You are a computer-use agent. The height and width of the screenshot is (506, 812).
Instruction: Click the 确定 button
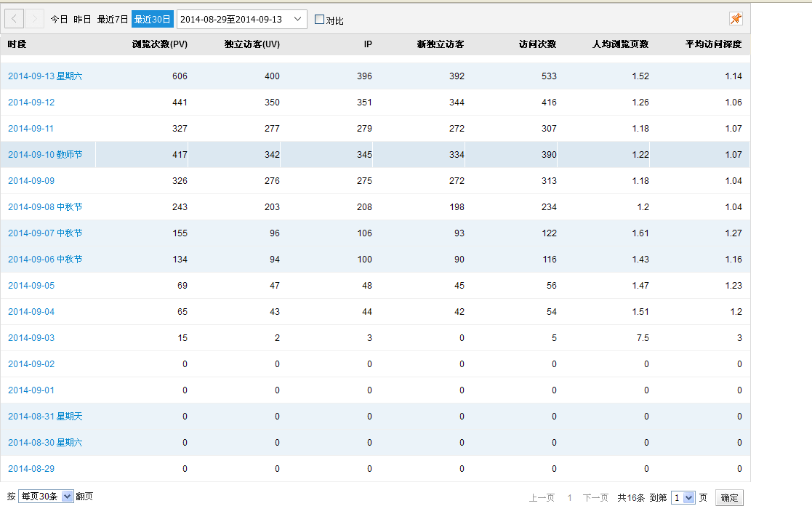[x=729, y=498]
